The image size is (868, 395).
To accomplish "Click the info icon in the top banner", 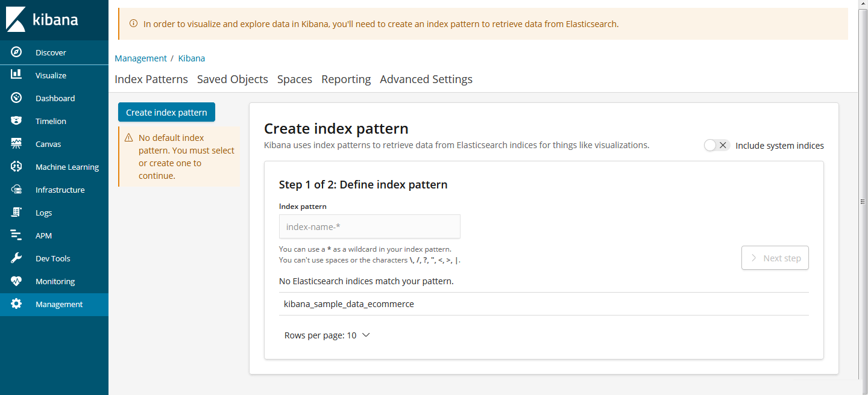I will pyautogui.click(x=134, y=24).
